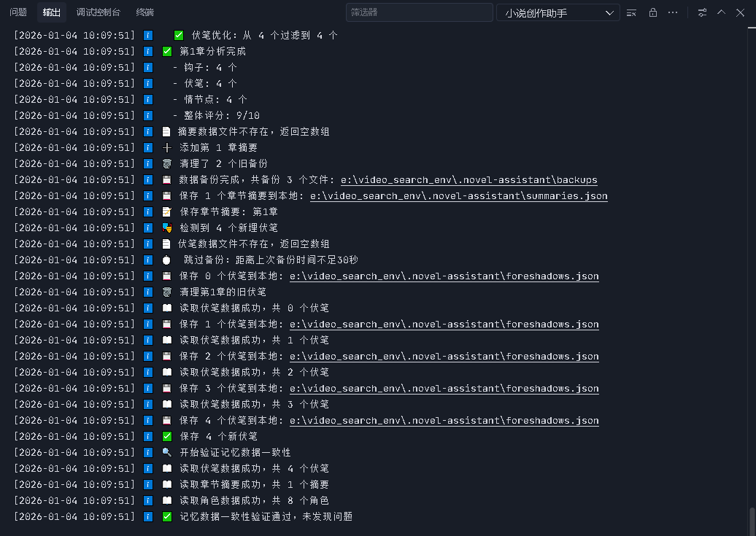Open the more actions ellipsis menu
The width and height of the screenshot is (756, 536).
point(673,12)
